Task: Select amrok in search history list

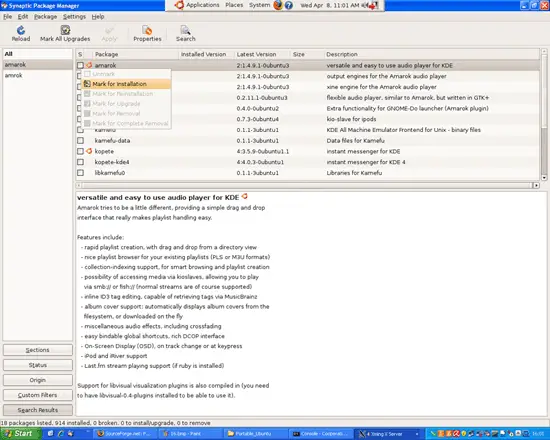Action: [13, 75]
